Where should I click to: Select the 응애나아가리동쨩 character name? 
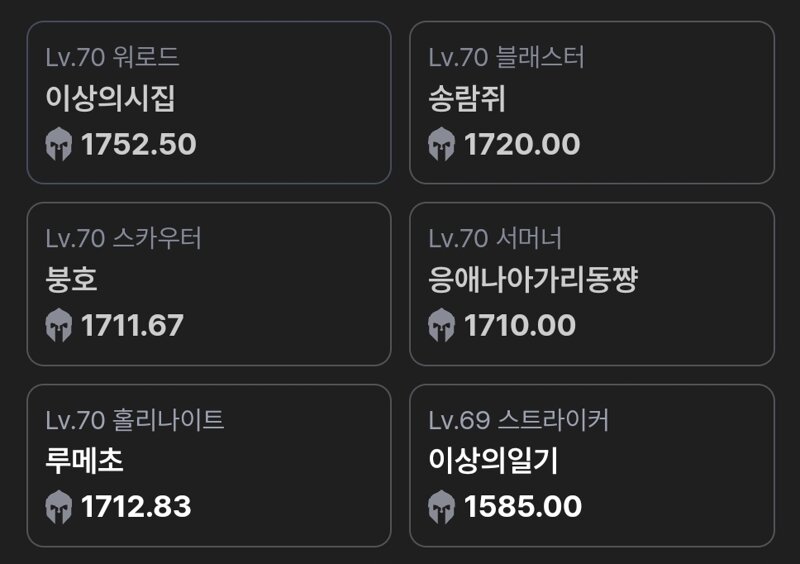click(x=533, y=279)
